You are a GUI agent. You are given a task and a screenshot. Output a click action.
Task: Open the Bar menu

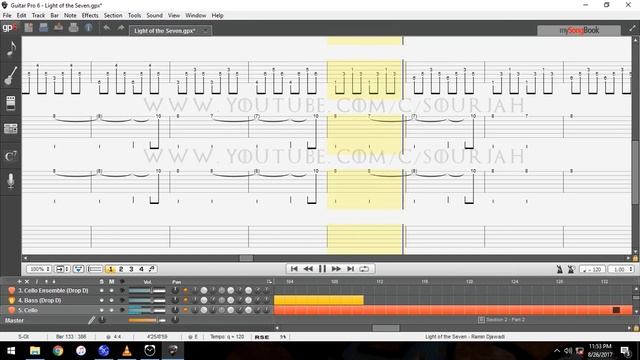(x=55, y=16)
